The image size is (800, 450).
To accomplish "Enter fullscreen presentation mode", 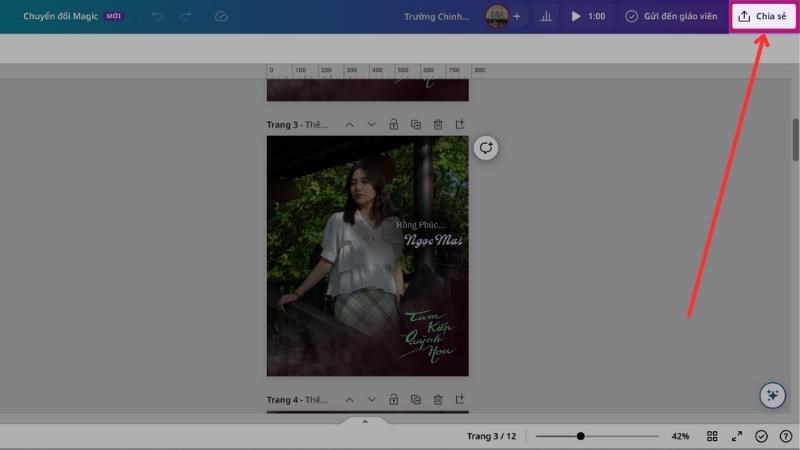I will [x=737, y=436].
